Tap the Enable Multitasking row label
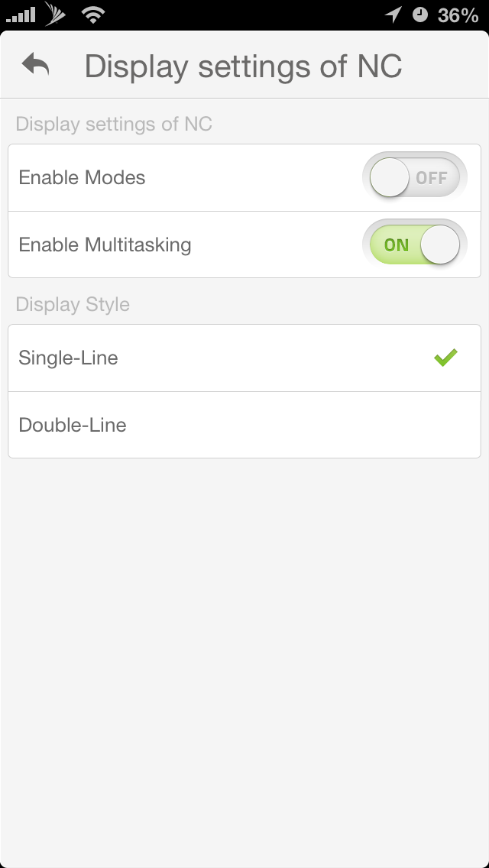 tap(105, 245)
